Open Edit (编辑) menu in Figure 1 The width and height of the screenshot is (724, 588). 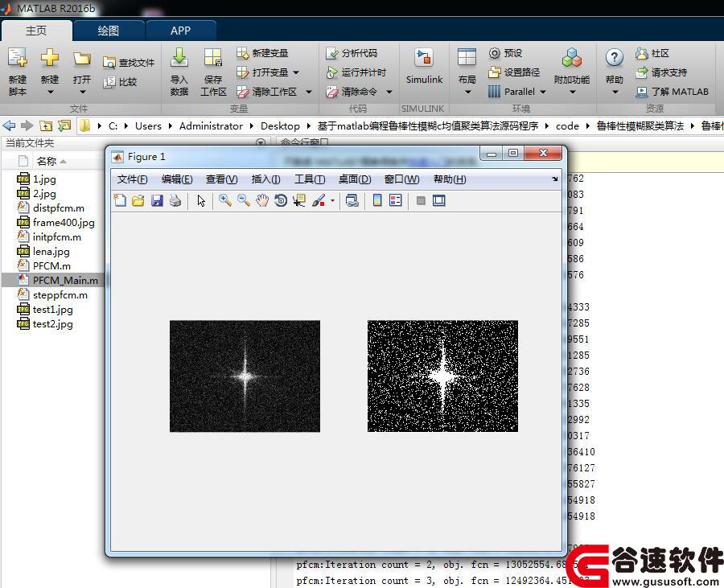pos(177,179)
